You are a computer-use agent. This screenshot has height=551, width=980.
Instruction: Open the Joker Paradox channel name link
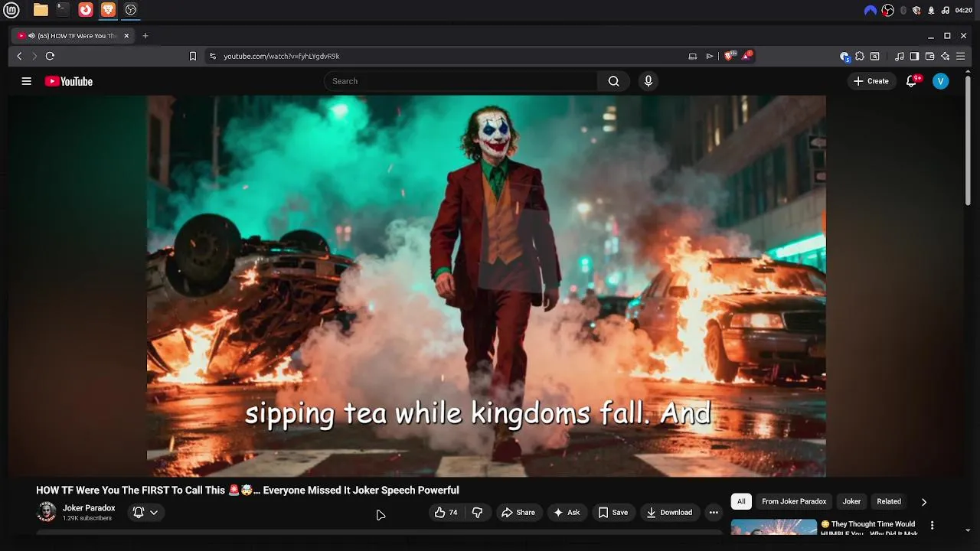[89, 508]
